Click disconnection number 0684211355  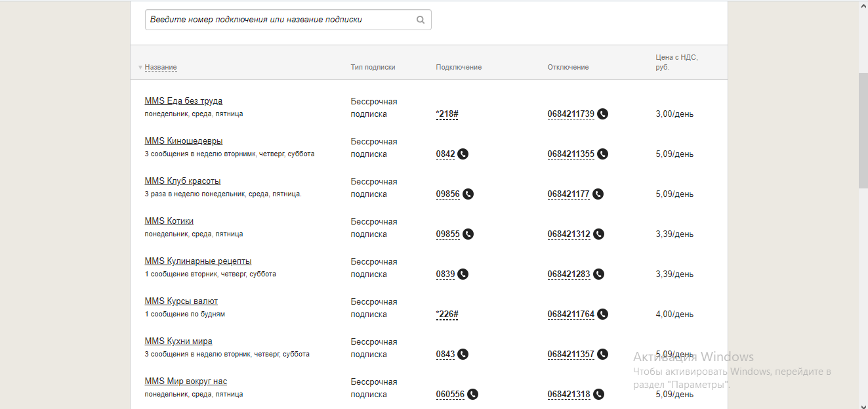(571, 154)
